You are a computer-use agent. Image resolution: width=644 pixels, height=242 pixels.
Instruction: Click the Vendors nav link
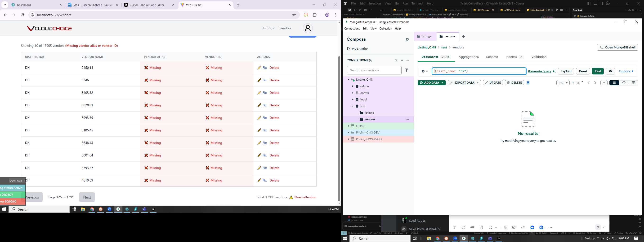coord(285,28)
